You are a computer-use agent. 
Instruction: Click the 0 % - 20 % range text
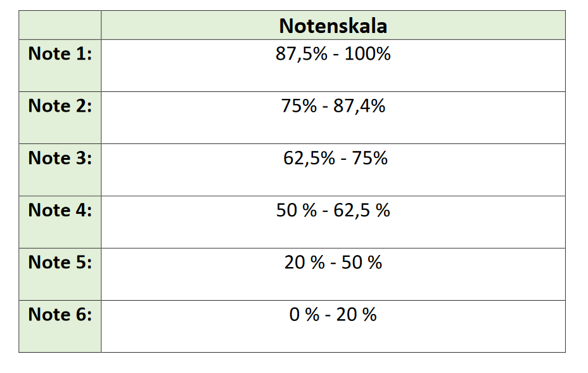pos(333,315)
